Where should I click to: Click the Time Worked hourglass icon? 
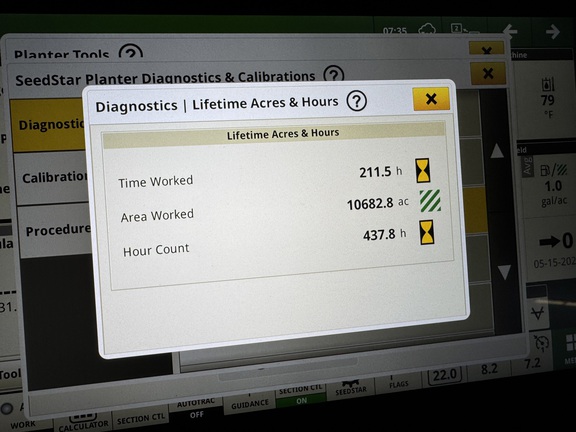tap(423, 170)
